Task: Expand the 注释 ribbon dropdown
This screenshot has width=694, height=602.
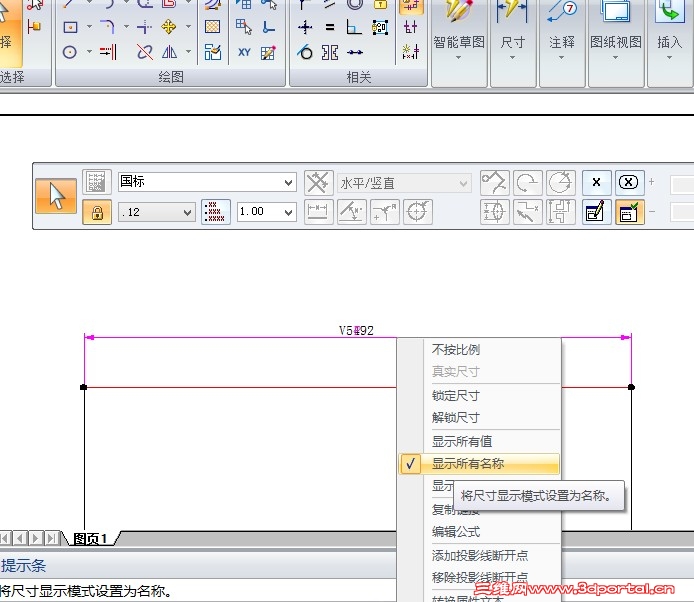Action: (x=561, y=58)
